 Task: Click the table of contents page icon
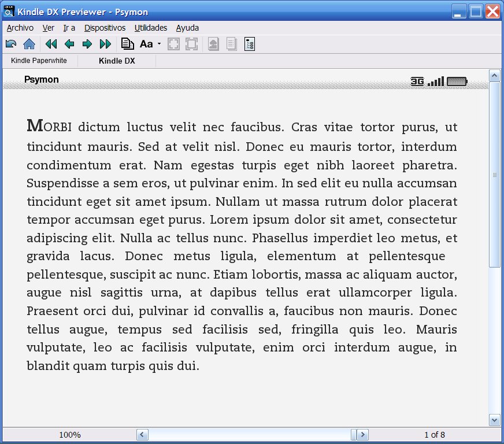point(127,44)
